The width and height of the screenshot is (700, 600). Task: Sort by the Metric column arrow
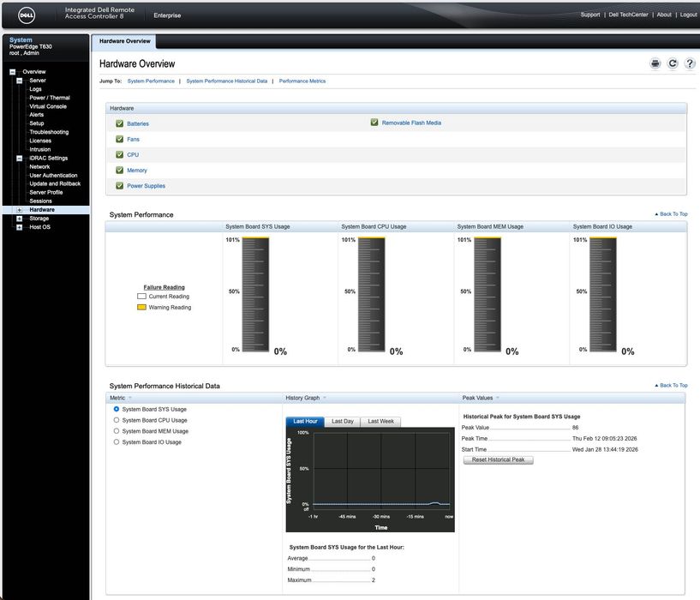point(130,398)
